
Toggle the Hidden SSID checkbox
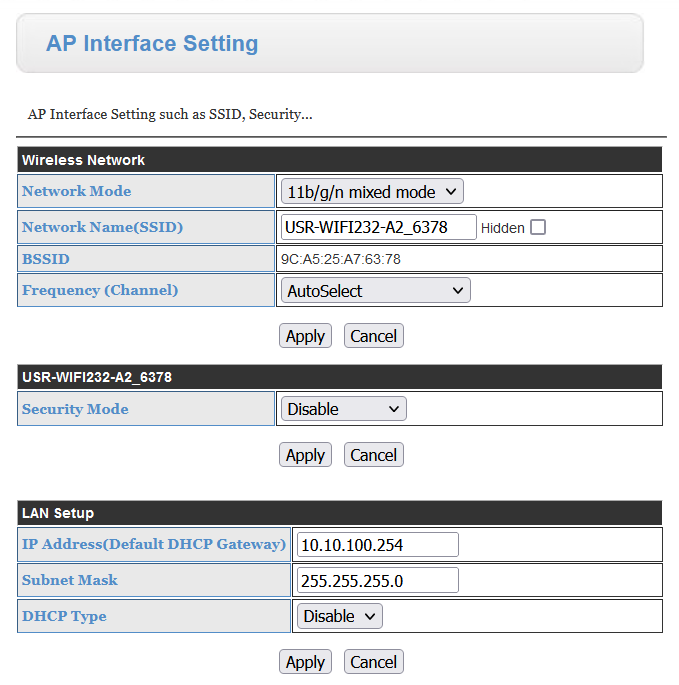(x=537, y=227)
